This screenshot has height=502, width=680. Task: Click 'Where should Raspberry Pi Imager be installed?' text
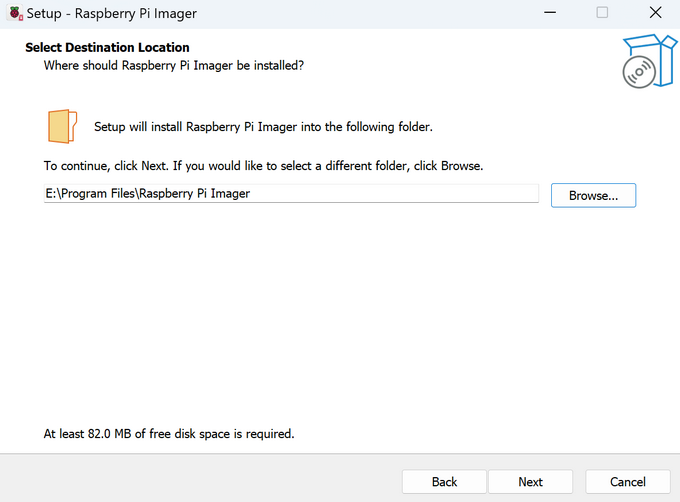click(x=173, y=65)
